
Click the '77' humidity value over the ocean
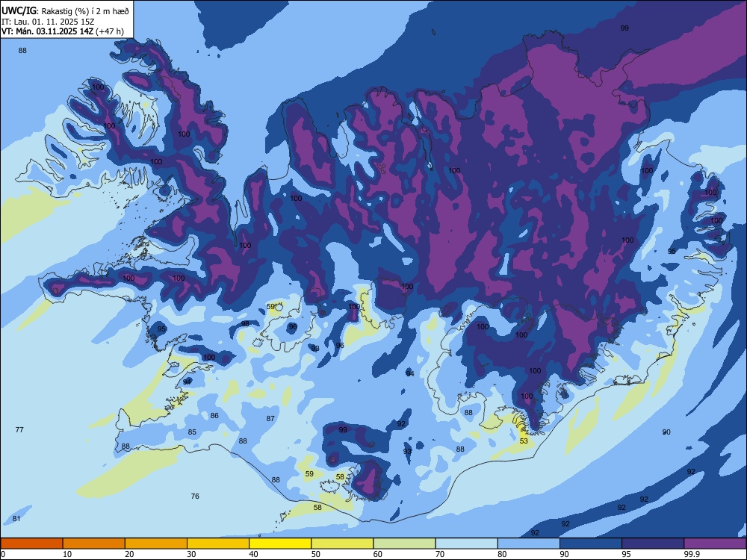[19, 429]
